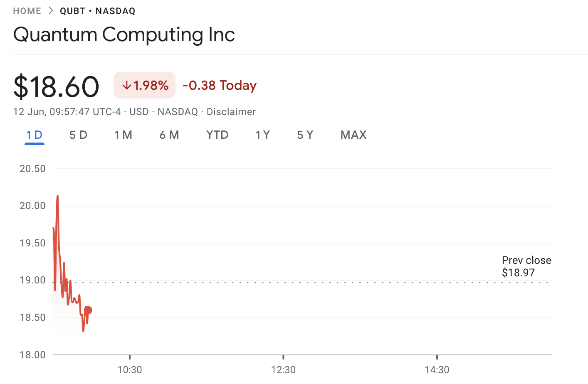Screen dimensions: 588x384
Task: View the 1Y chart range
Action: (x=263, y=135)
